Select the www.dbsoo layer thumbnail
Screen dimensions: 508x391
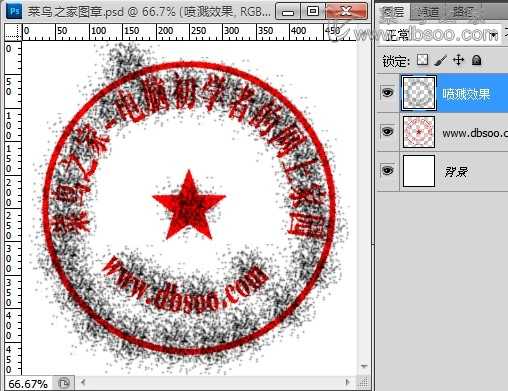pyautogui.click(x=419, y=132)
